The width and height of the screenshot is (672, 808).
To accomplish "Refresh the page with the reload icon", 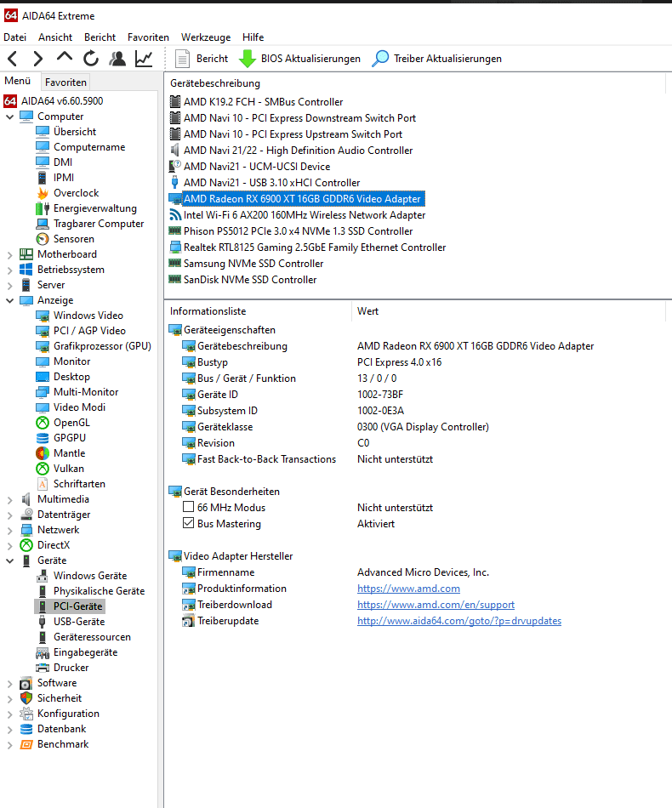I will [91, 59].
